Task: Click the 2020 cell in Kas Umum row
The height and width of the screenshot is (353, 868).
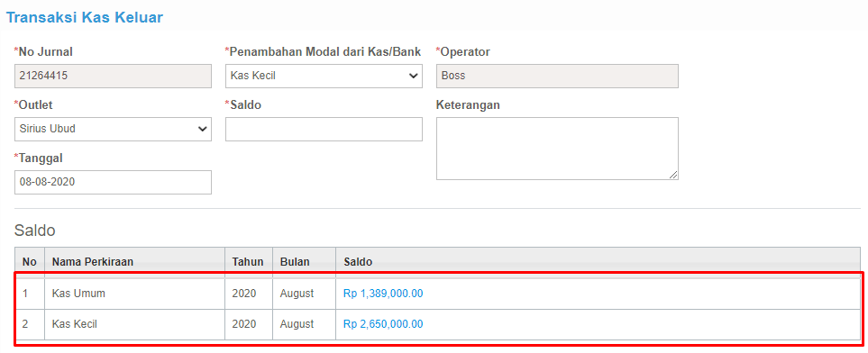Action: [249, 294]
